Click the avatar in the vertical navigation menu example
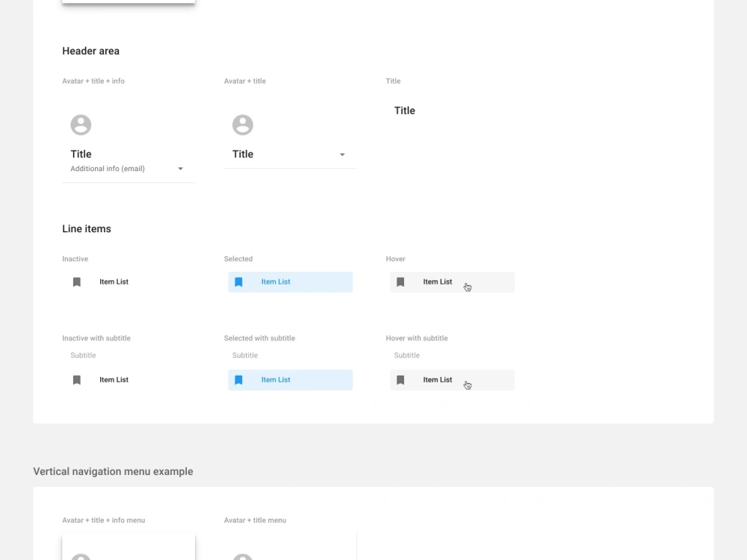 81,556
